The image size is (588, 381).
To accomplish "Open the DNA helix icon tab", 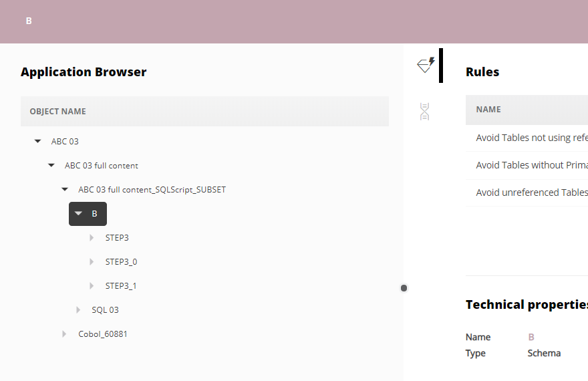I will tap(424, 112).
